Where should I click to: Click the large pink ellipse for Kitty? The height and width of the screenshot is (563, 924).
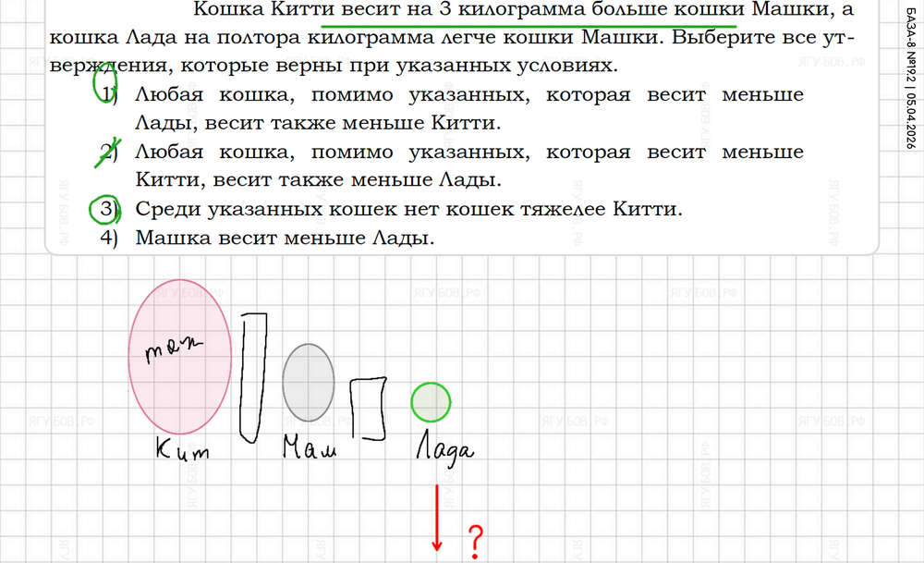(x=179, y=358)
